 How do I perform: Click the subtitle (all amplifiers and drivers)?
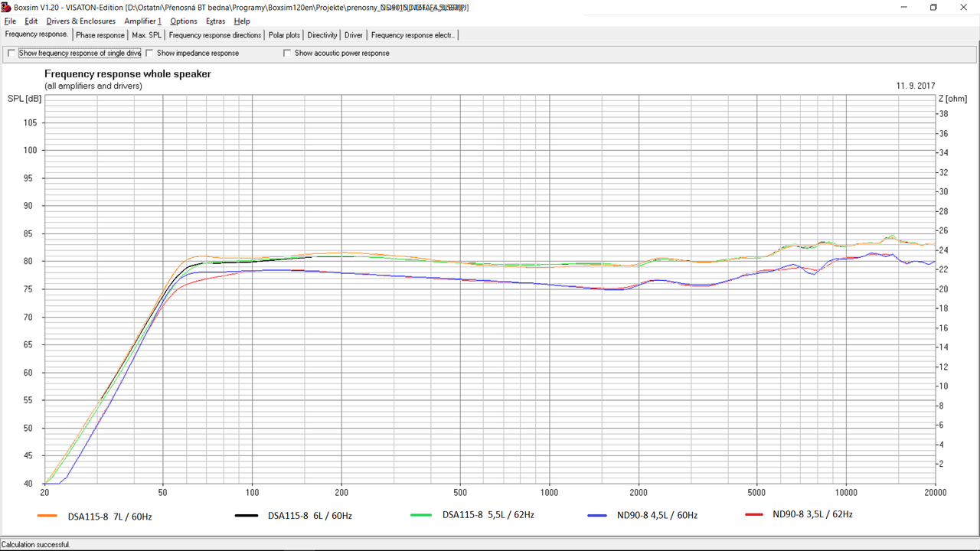(93, 86)
